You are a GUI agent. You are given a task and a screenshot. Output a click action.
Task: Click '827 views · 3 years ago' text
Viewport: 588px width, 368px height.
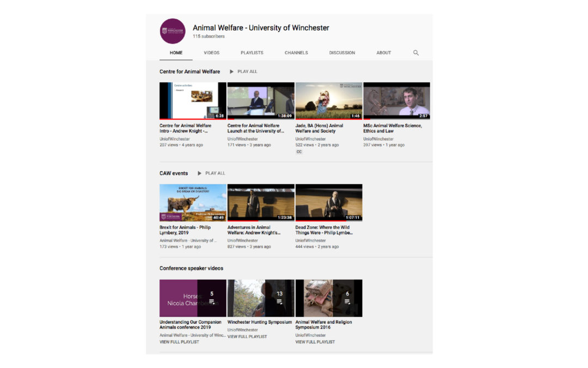click(249, 247)
